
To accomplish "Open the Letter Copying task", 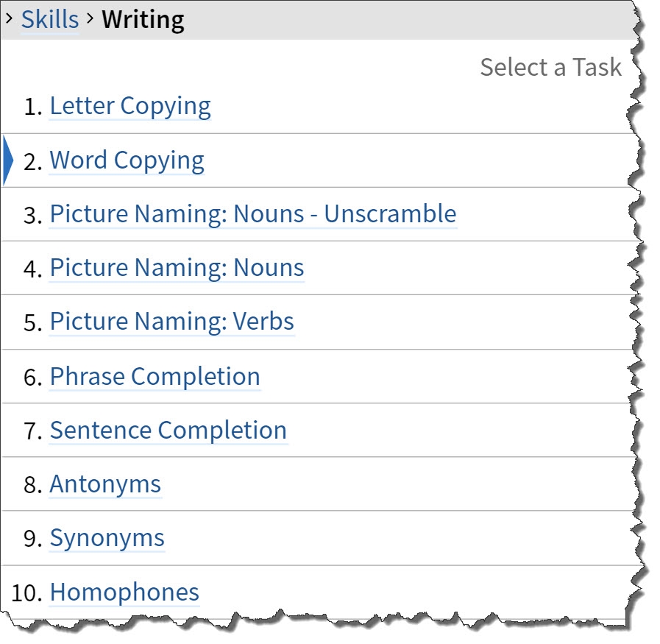I will click(x=129, y=106).
